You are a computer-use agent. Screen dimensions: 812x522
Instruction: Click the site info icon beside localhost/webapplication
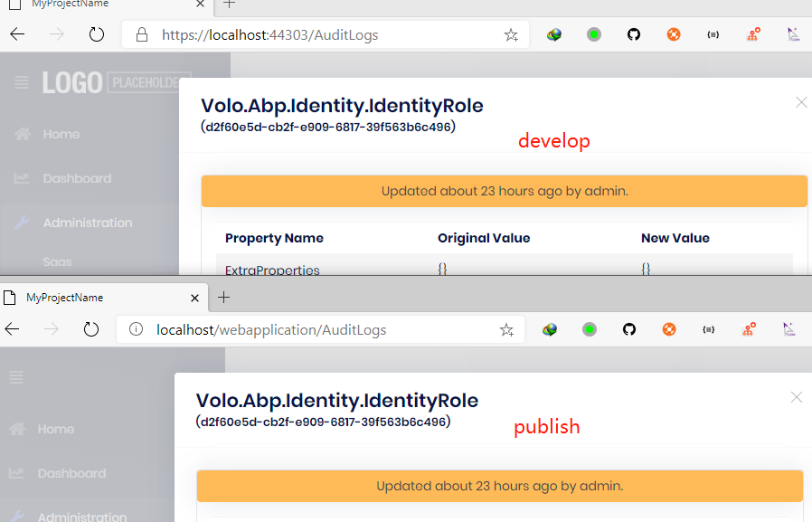point(137,329)
